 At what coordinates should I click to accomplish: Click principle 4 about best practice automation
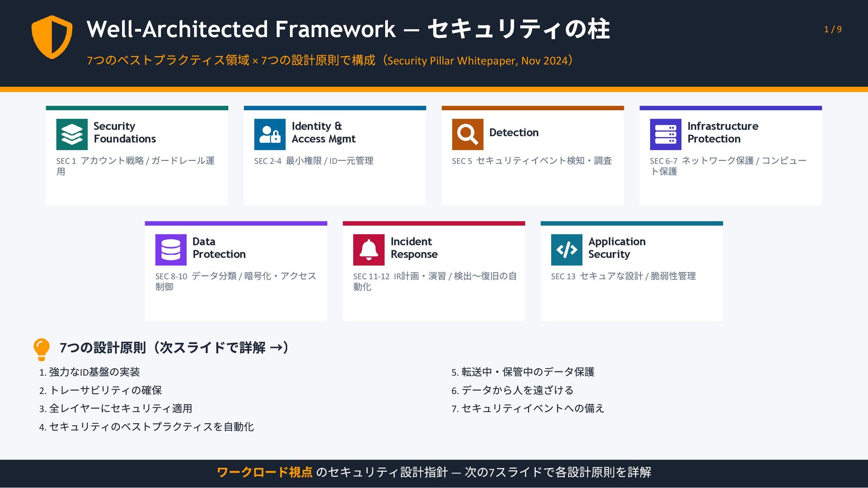[146, 427]
